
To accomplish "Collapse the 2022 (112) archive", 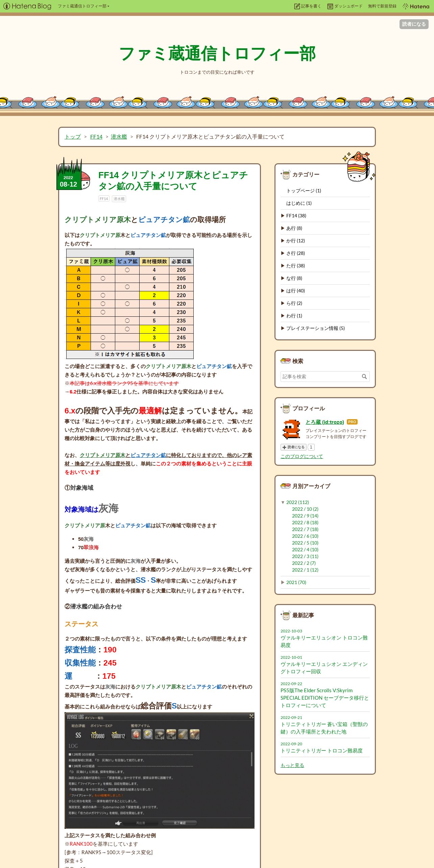I will pyautogui.click(x=283, y=502).
